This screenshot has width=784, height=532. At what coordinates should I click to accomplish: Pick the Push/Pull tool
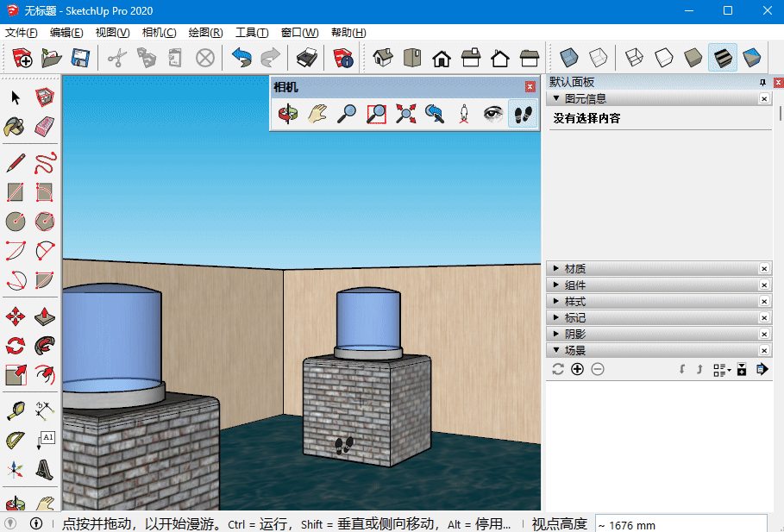[45, 318]
